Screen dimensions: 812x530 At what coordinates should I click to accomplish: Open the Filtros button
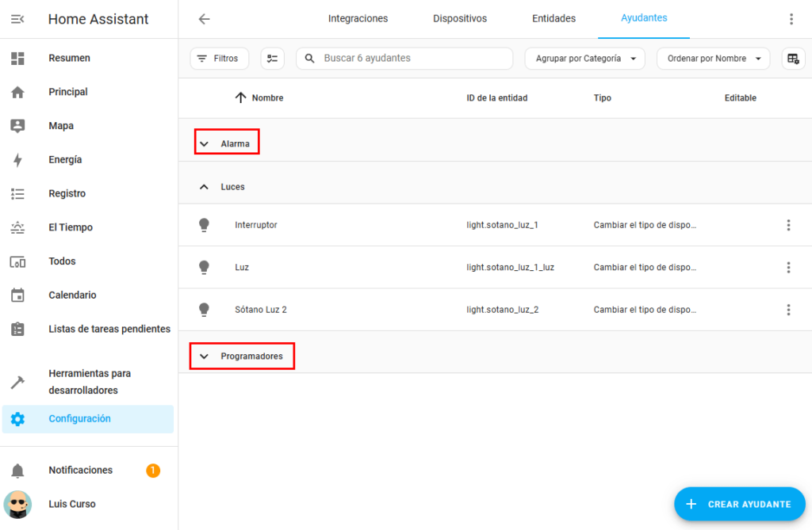point(218,59)
